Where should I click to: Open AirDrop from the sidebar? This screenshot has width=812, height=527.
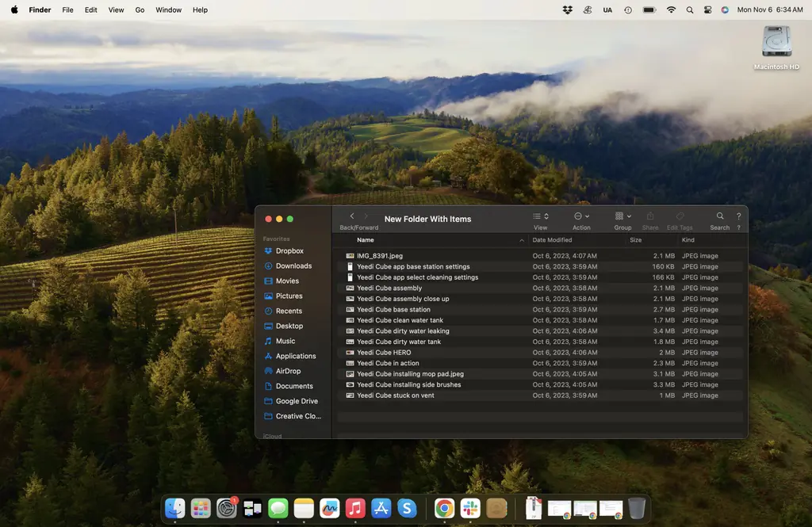pos(288,371)
